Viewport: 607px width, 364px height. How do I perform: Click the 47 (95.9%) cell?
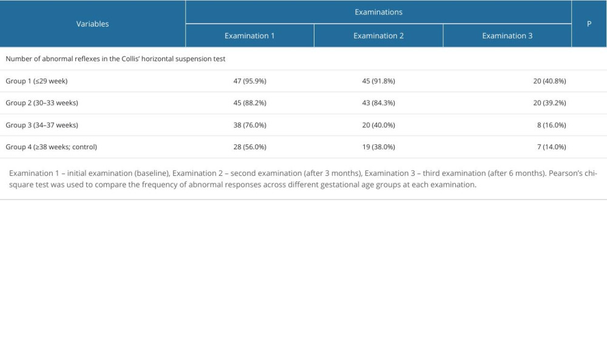(249, 81)
